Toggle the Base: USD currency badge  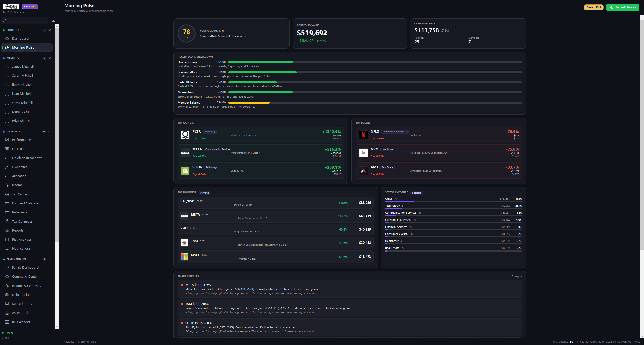(x=593, y=7)
